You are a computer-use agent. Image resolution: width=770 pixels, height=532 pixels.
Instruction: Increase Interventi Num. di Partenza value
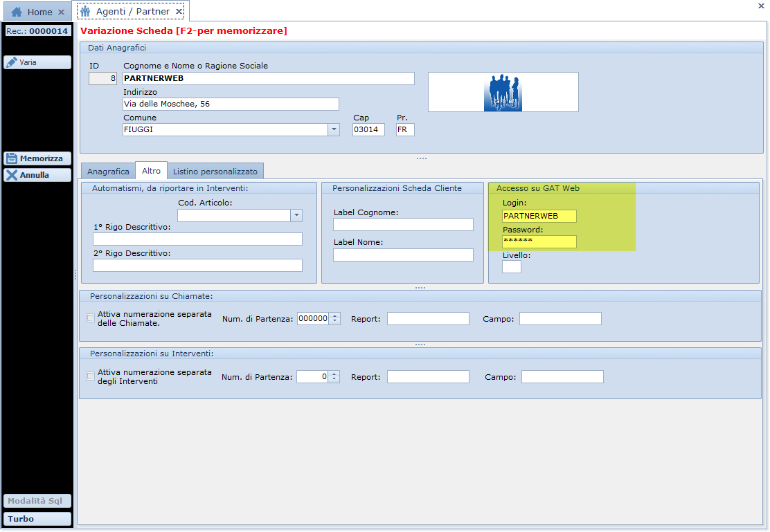pyautogui.click(x=334, y=374)
